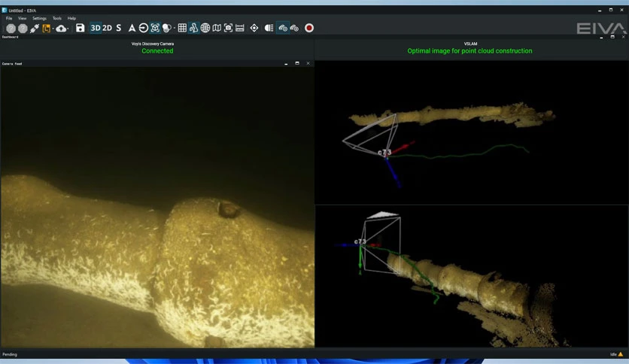Start recording with the red record button

[x=309, y=28]
